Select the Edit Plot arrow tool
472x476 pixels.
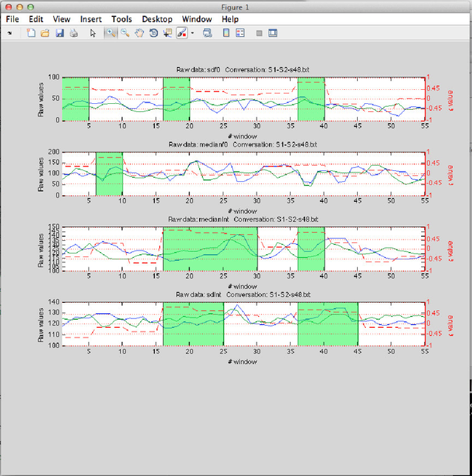click(x=93, y=33)
